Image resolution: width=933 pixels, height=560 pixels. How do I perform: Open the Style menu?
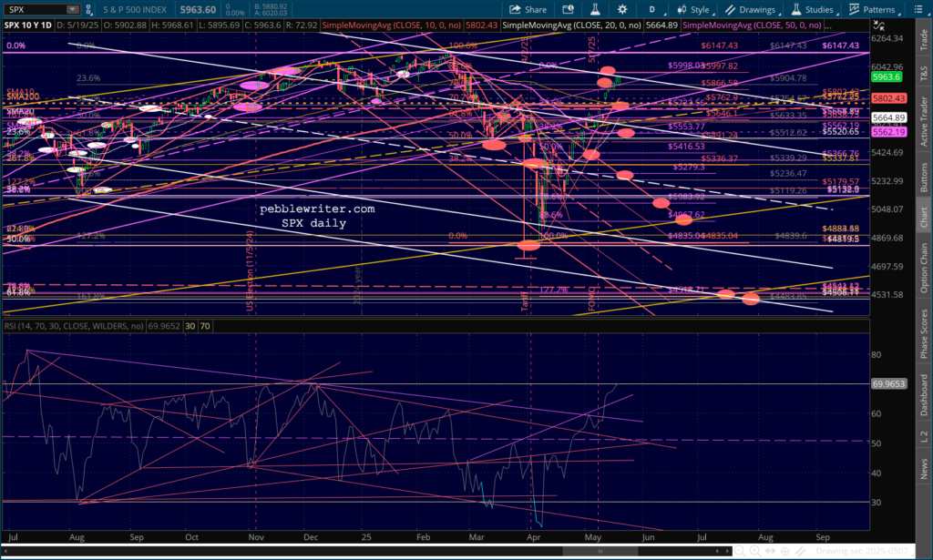tap(693, 9)
